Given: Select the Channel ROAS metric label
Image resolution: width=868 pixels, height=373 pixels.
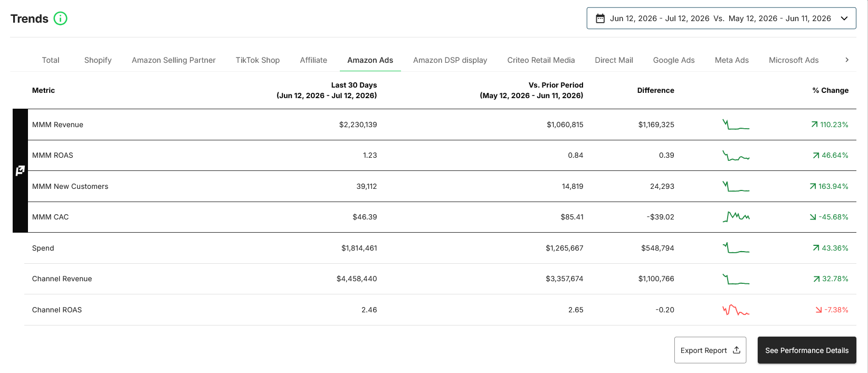Looking at the screenshot, I should tap(57, 310).
